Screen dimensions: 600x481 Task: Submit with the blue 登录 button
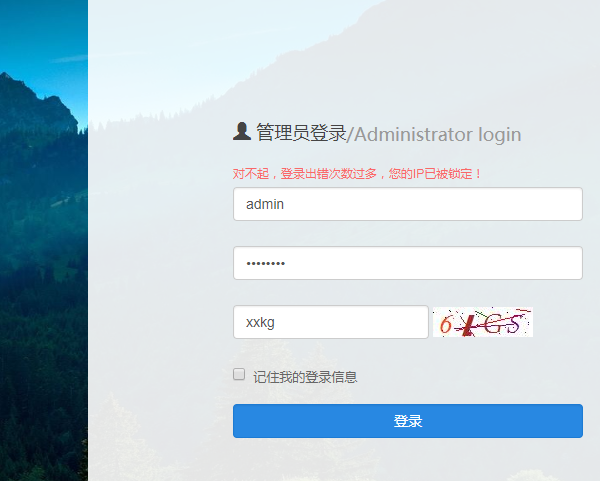(408, 421)
